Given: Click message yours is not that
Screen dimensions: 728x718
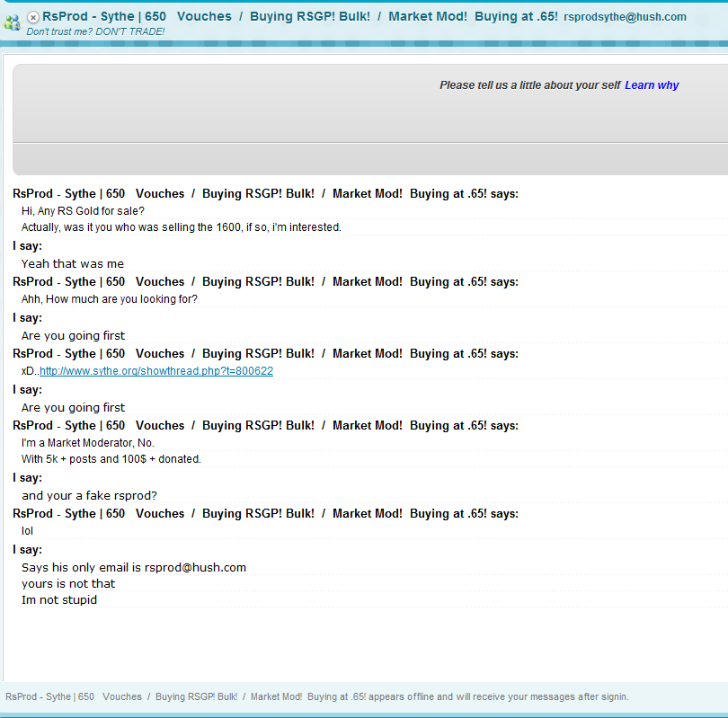Looking at the screenshot, I should [x=68, y=584].
